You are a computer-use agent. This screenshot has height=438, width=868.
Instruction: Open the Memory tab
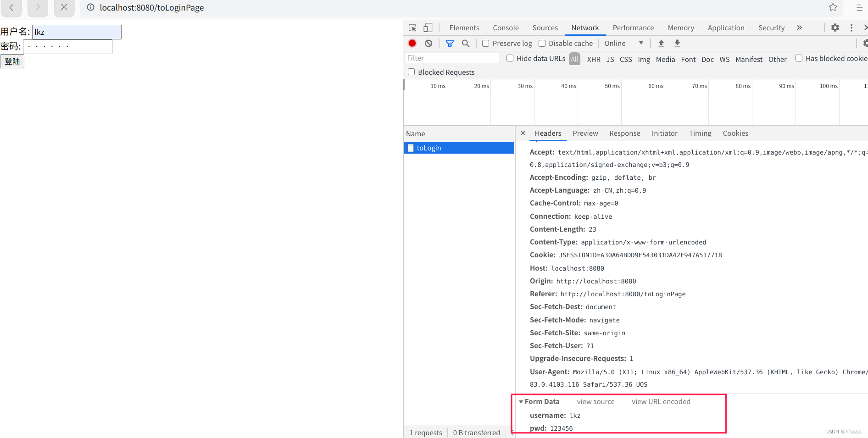click(x=681, y=28)
